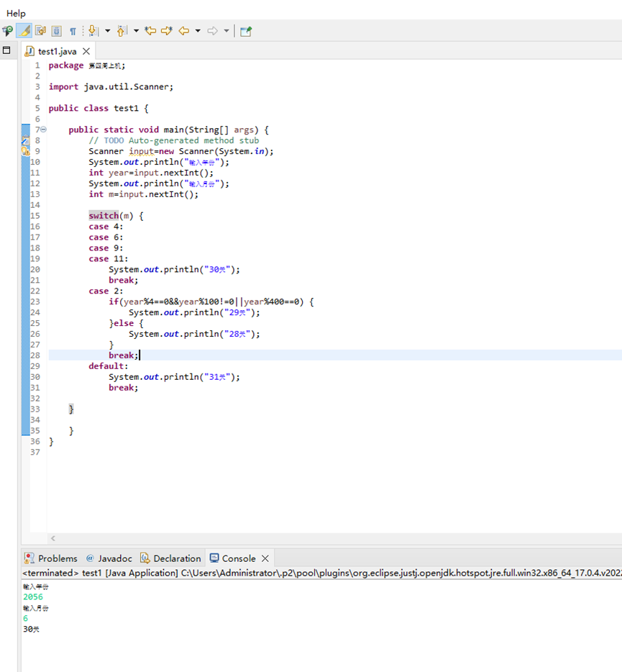Open the Back history dropdown arrow
The width and height of the screenshot is (622, 672).
[198, 31]
